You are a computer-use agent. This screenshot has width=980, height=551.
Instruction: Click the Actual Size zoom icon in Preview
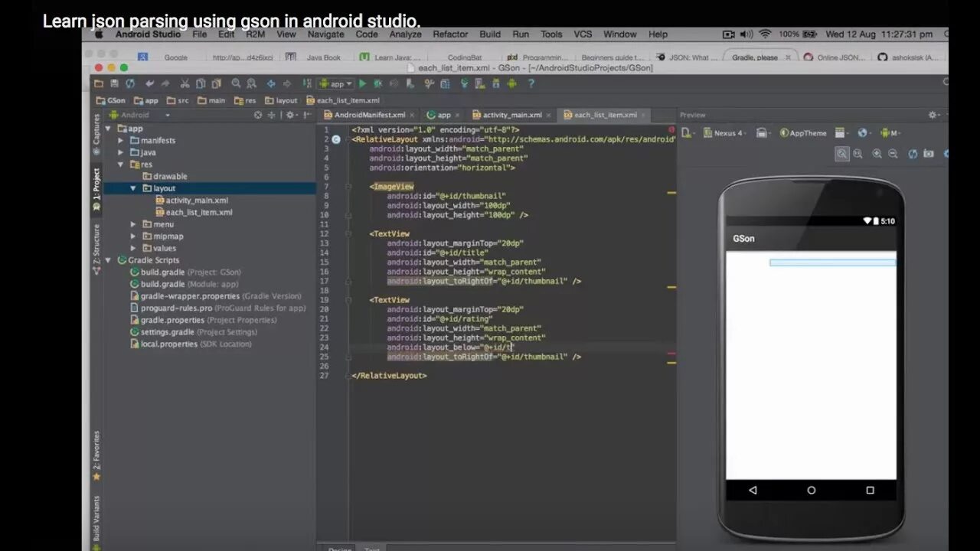click(x=858, y=154)
